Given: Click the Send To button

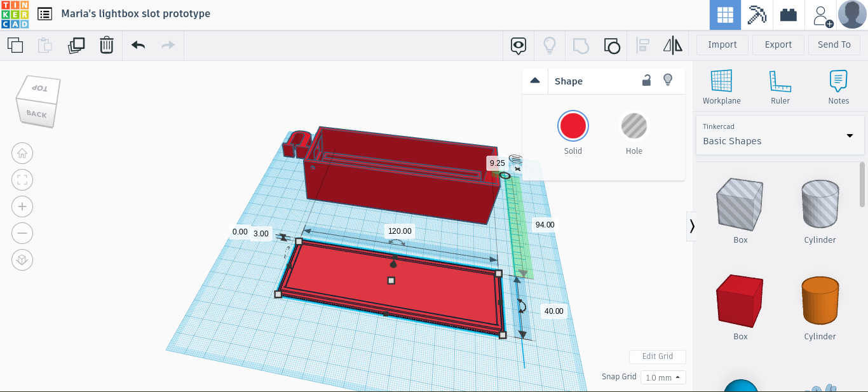Looking at the screenshot, I should [834, 44].
